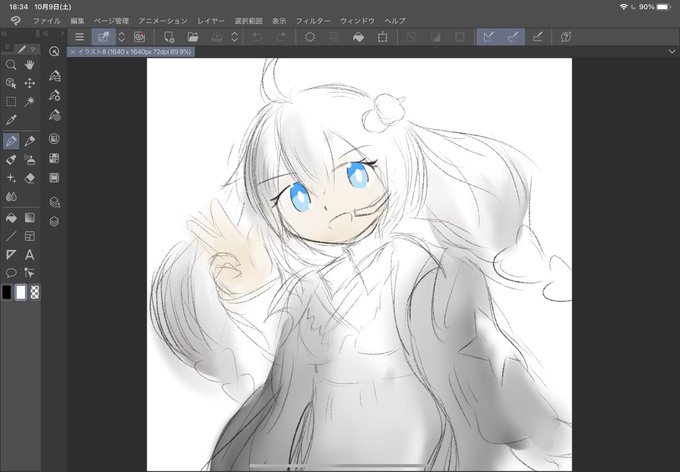
Task: Collapse the tool palette with double arrow
Action: click(4, 33)
